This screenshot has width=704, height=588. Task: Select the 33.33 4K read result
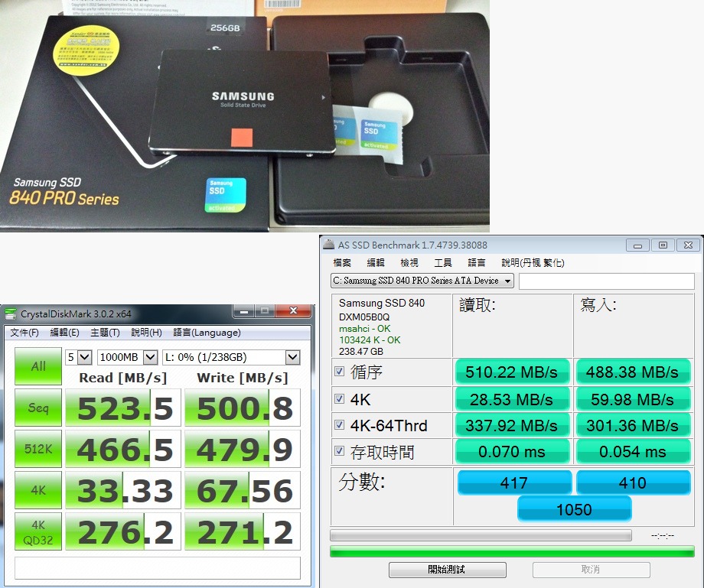tap(123, 490)
